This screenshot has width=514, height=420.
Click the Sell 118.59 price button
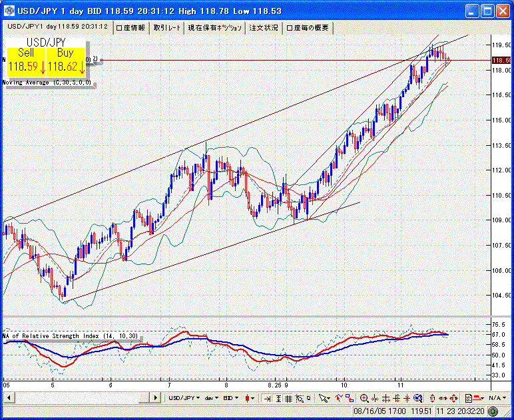point(27,61)
